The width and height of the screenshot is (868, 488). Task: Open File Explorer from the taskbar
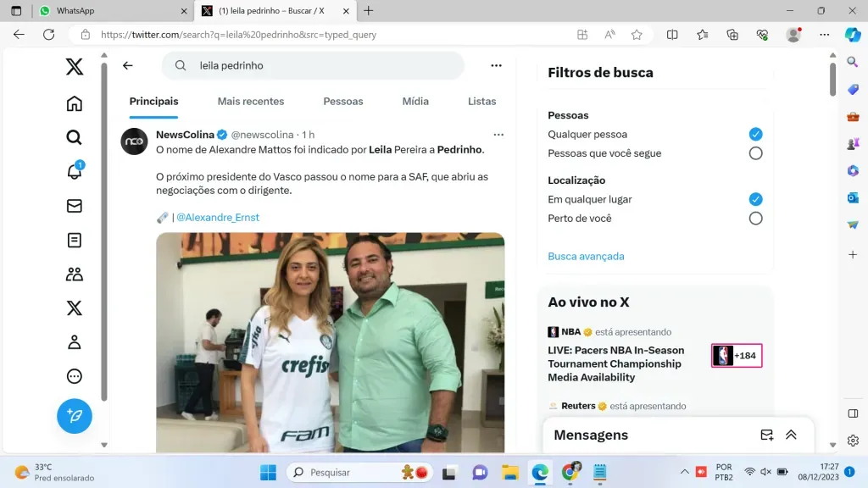[509, 472]
